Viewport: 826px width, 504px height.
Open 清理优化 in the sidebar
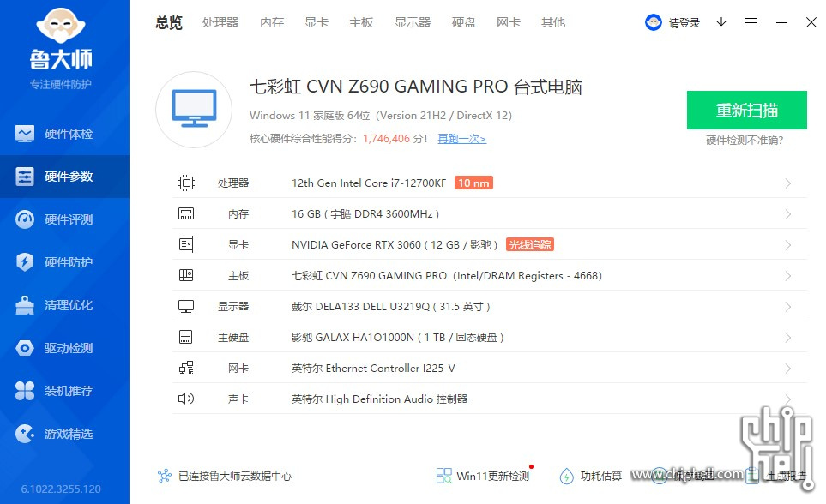64,305
